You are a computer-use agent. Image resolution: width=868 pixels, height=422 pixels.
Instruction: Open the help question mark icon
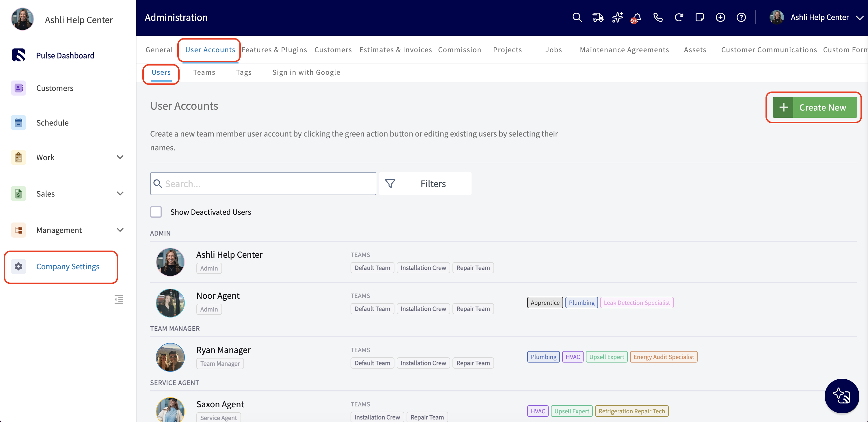point(741,17)
